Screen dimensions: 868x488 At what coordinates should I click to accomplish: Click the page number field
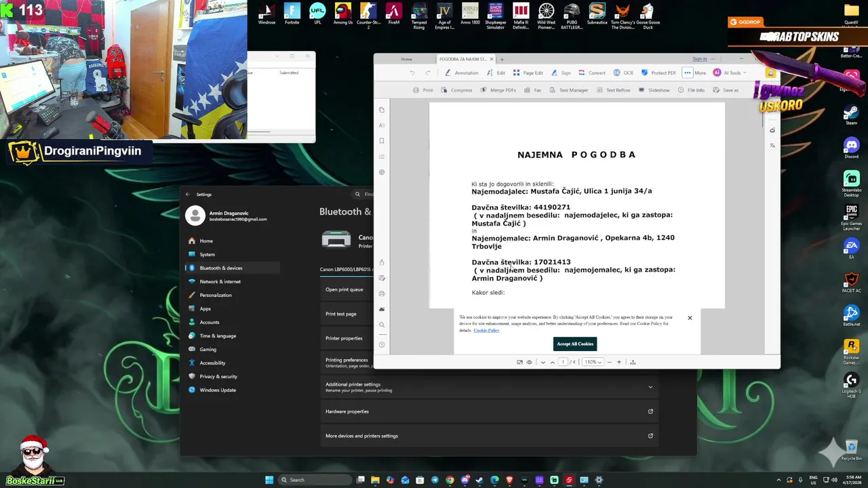(562, 362)
